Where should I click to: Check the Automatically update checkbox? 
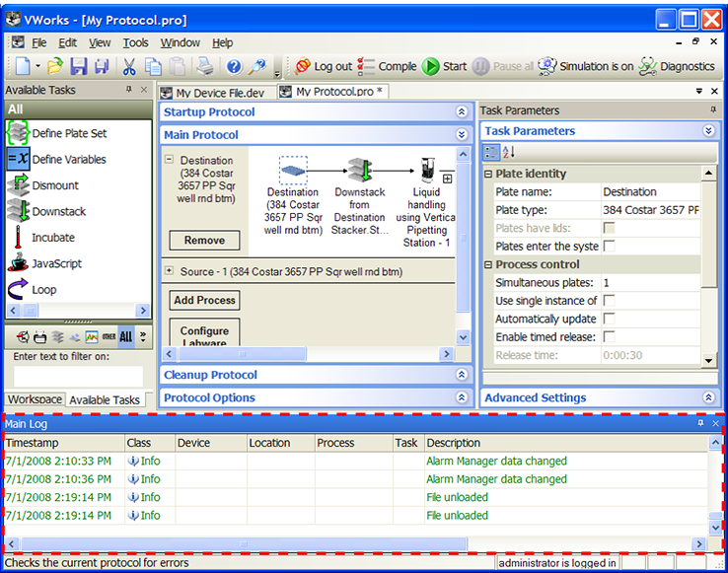click(x=609, y=319)
